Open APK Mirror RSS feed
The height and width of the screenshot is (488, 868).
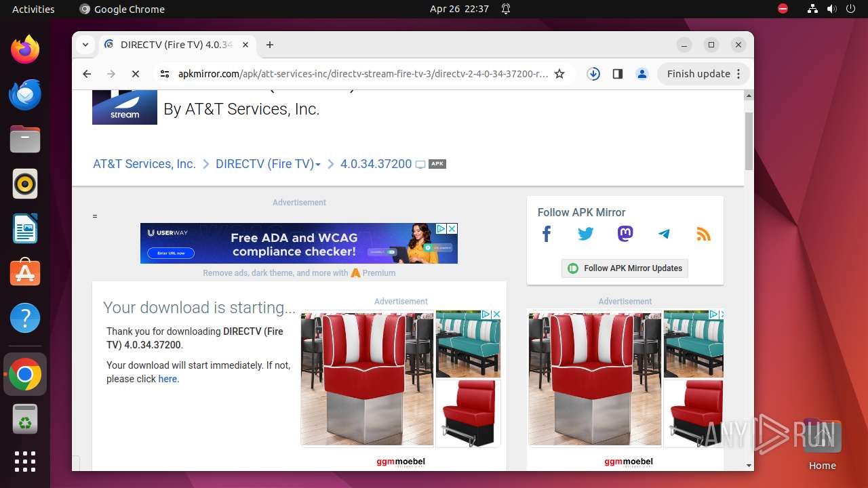pyautogui.click(x=704, y=235)
